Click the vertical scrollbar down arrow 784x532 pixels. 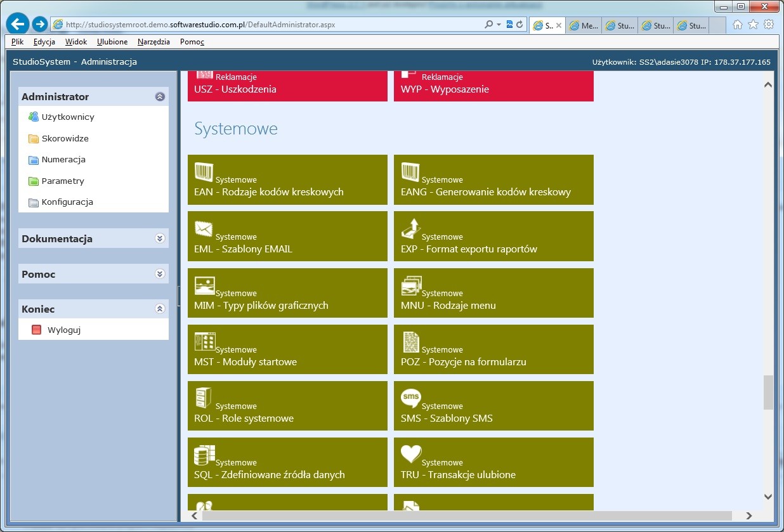tap(768, 496)
